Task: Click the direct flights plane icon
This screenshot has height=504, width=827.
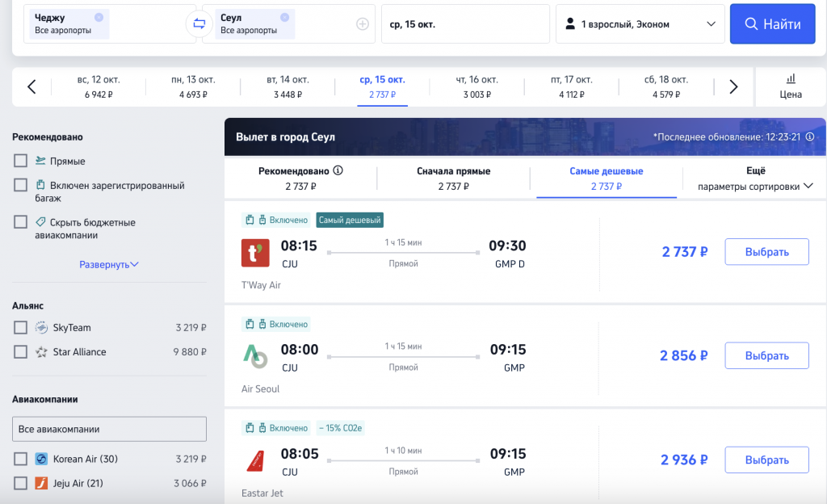Action: 40,160
